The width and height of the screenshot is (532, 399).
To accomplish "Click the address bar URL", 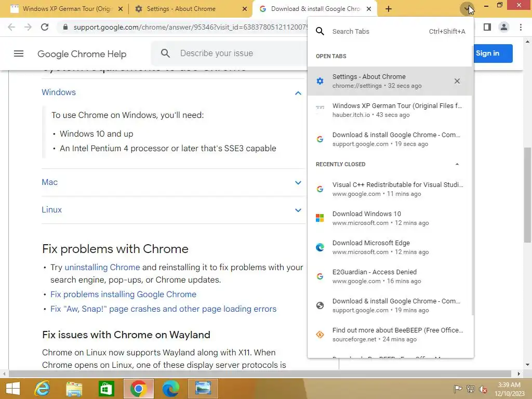I will (x=190, y=27).
